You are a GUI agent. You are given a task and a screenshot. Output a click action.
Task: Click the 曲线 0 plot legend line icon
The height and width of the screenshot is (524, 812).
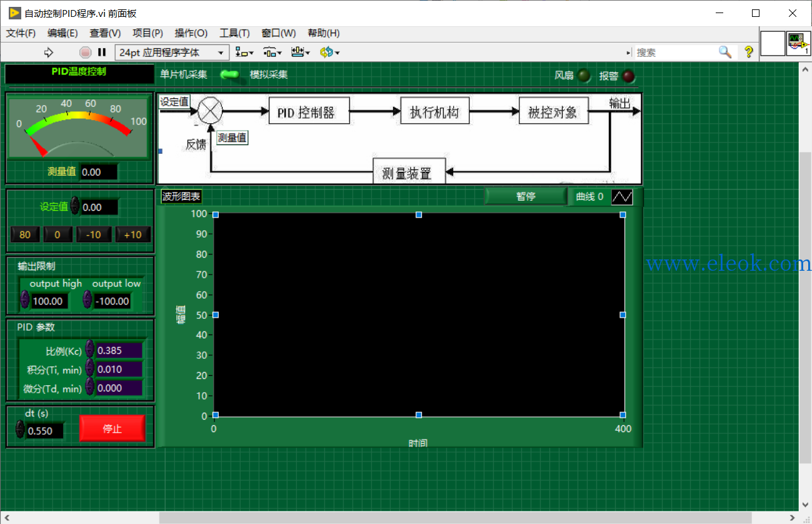point(622,197)
